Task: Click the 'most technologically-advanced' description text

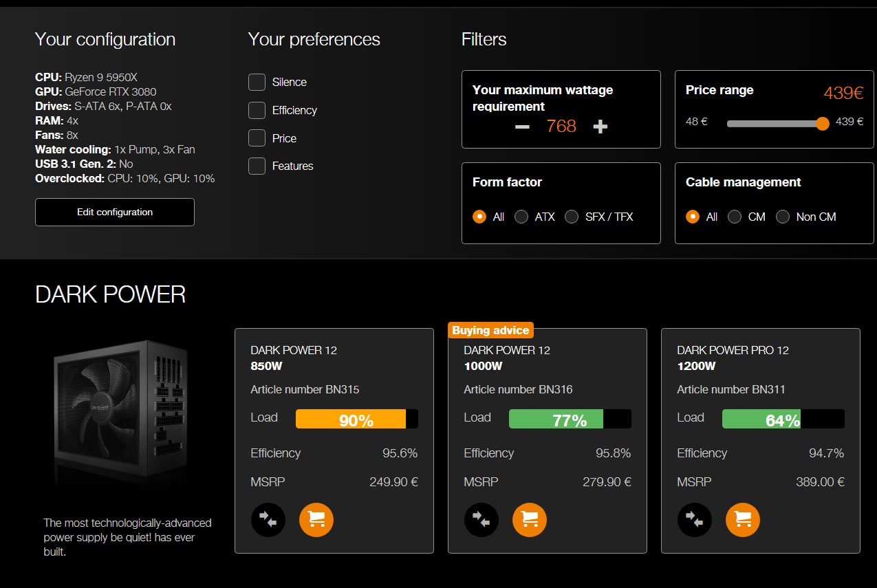Action: [128, 537]
